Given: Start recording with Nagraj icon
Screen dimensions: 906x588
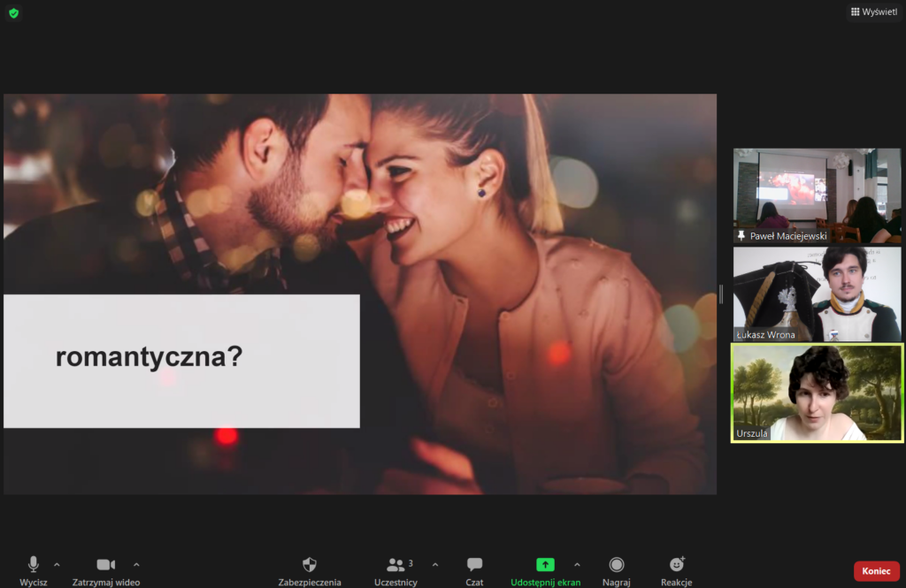Looking at the screenshot, I should coord(616,565).
